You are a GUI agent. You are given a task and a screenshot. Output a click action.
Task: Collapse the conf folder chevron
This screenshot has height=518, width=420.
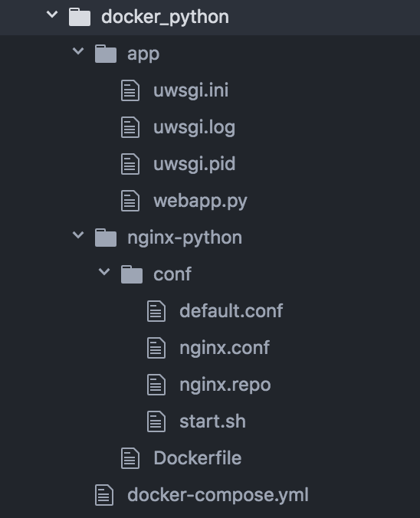coord(104,272)
